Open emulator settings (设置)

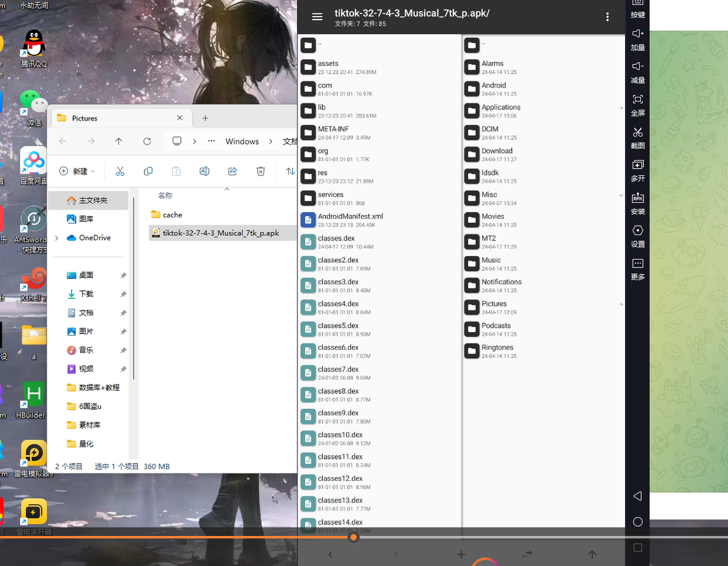(638, 230)
